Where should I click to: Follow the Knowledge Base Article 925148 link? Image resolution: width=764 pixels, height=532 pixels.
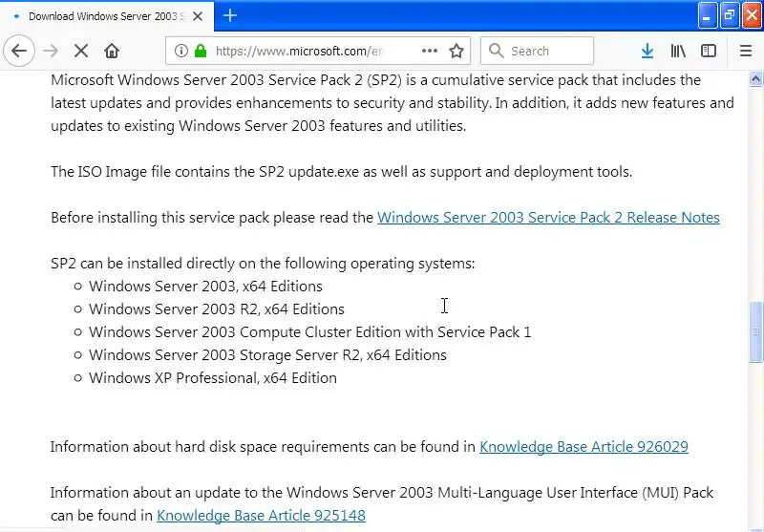(261, 516)
